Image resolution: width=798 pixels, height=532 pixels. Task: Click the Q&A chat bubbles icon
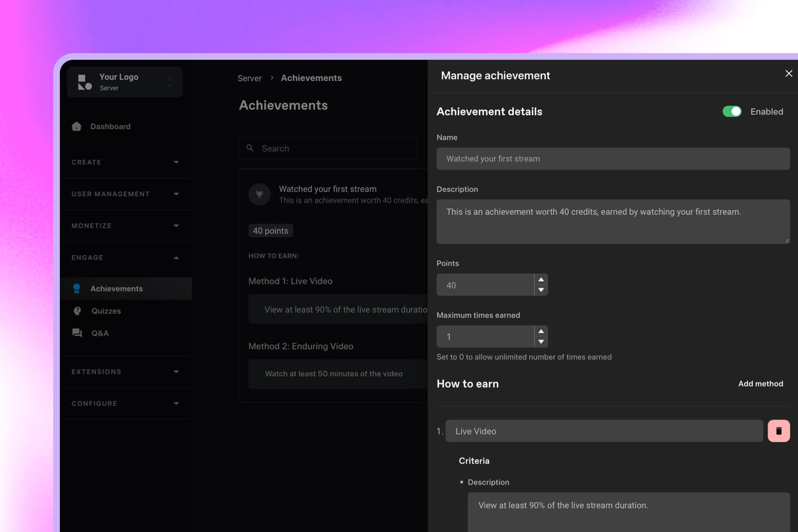[x=77, y=333]
